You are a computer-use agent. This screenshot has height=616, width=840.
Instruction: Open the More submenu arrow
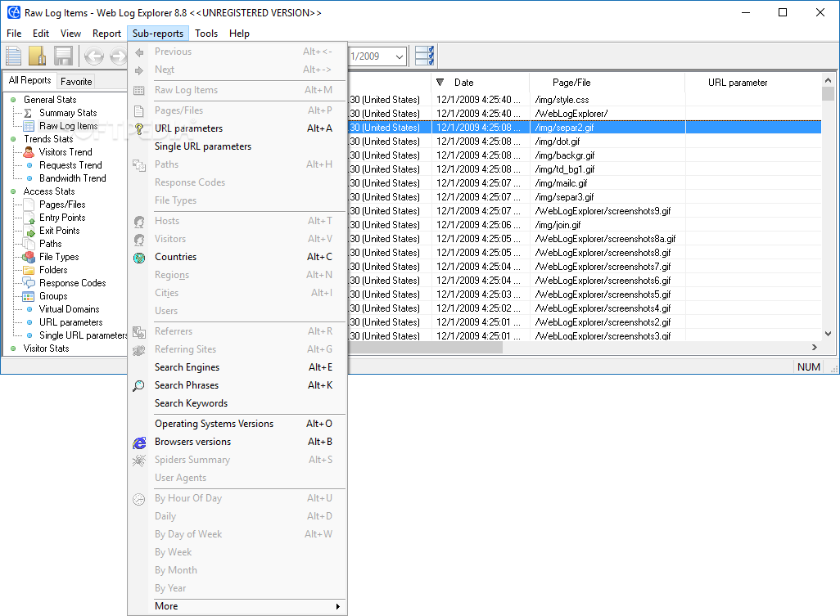click(x=337, y=606)
